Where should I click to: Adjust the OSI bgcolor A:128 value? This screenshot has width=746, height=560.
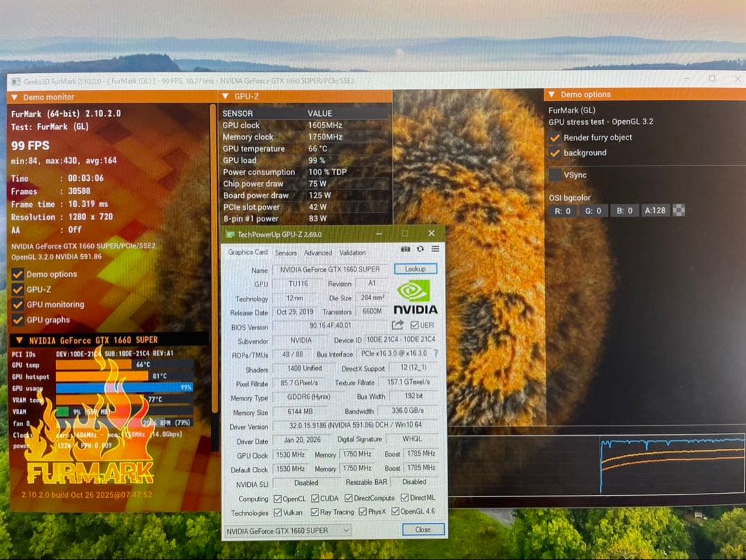click(x=655, y=211)
